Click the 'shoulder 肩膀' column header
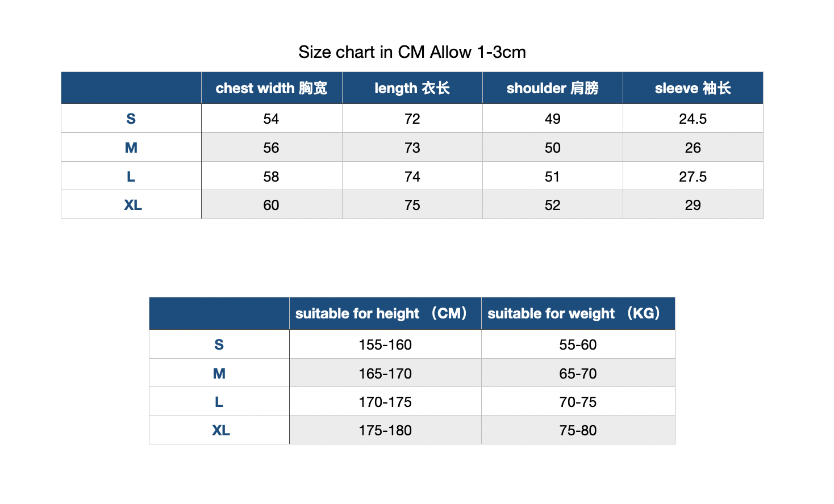This screenshot has height=504, width=834. point(553,88)
